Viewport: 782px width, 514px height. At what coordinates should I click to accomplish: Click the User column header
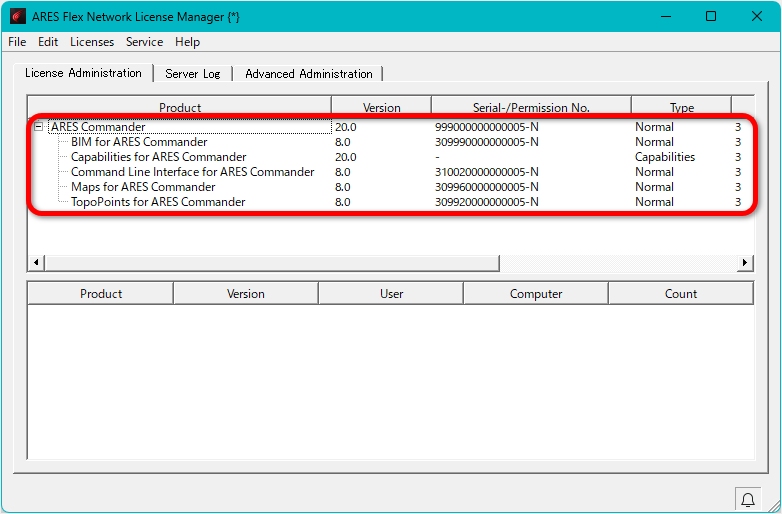tap(391, 294)
